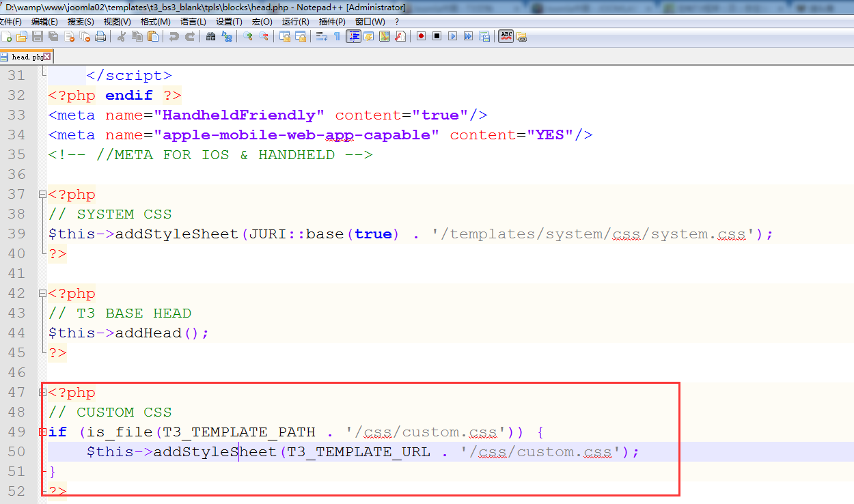Toggle show all characters pilcrow icon
Screen dimensions: 854x504
337,36
